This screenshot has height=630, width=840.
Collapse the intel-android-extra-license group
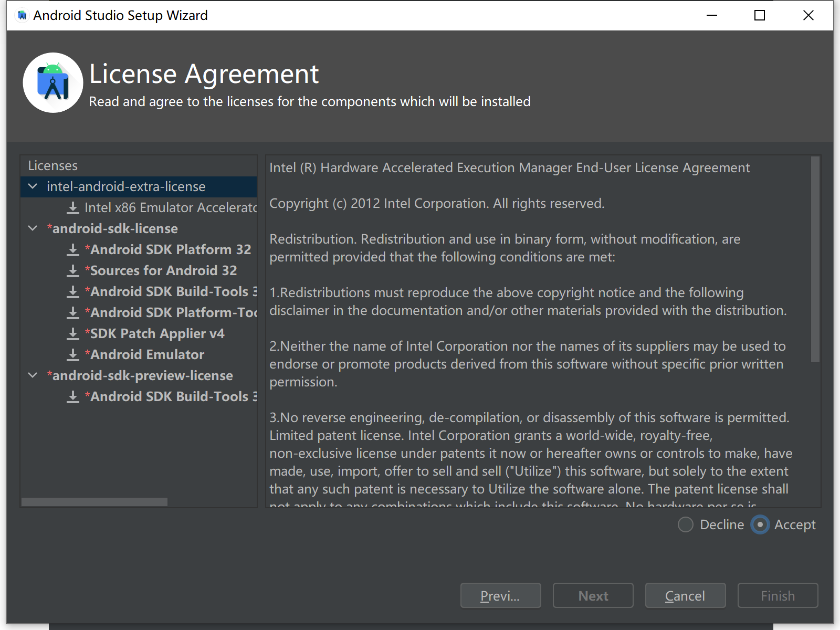click(33, 186)
